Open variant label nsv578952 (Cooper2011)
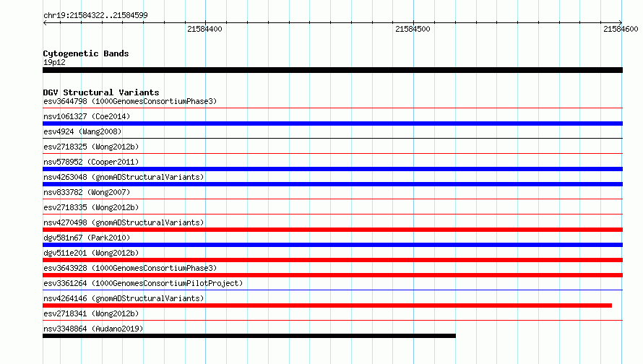This screenshot has width=643, height=364. click(x=91, y=162)
